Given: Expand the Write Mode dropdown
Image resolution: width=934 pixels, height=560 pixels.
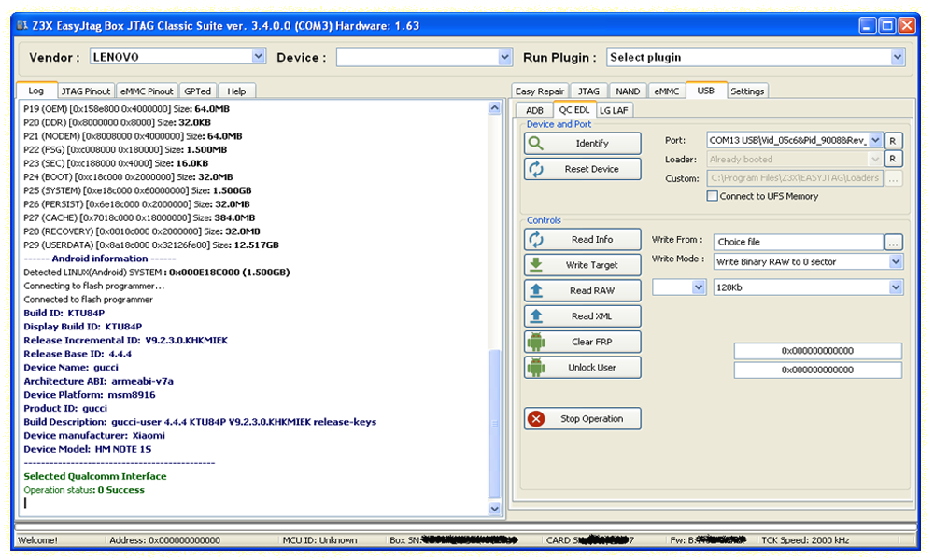Looking at the screenshot, I should pos(896,262).
